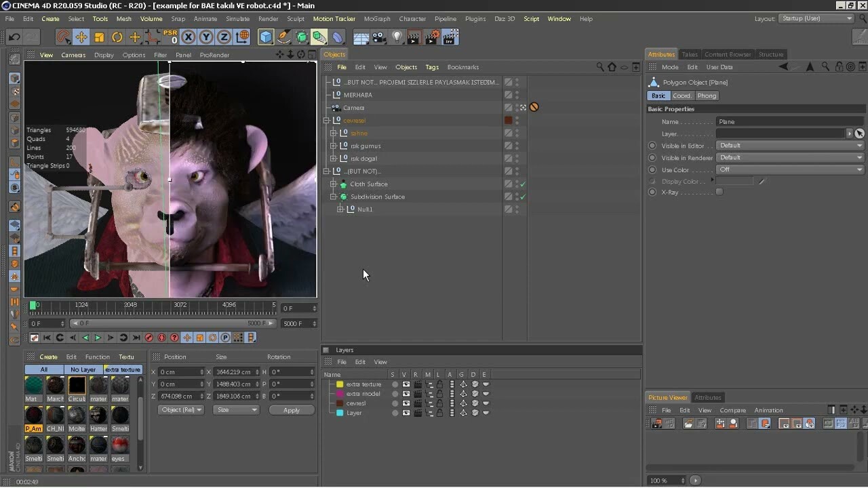The height and width of the screenshot is (488, 868).
Task: Select the Scale tool
Action: point(98,37)
